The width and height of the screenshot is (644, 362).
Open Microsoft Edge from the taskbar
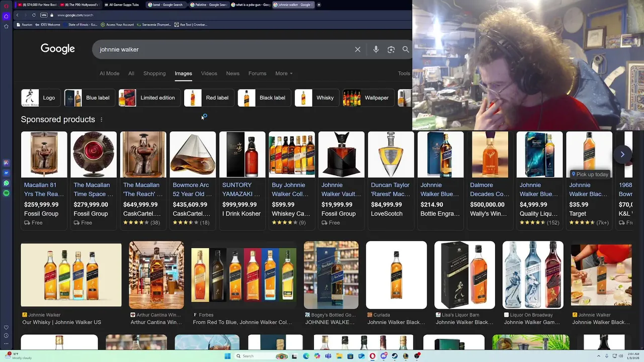(x=306, y=356)
